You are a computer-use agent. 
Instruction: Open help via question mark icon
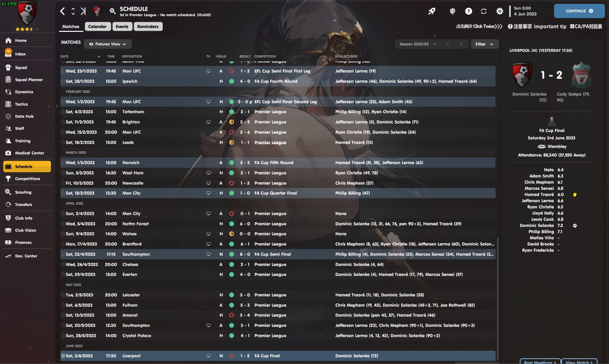[469, 11]
